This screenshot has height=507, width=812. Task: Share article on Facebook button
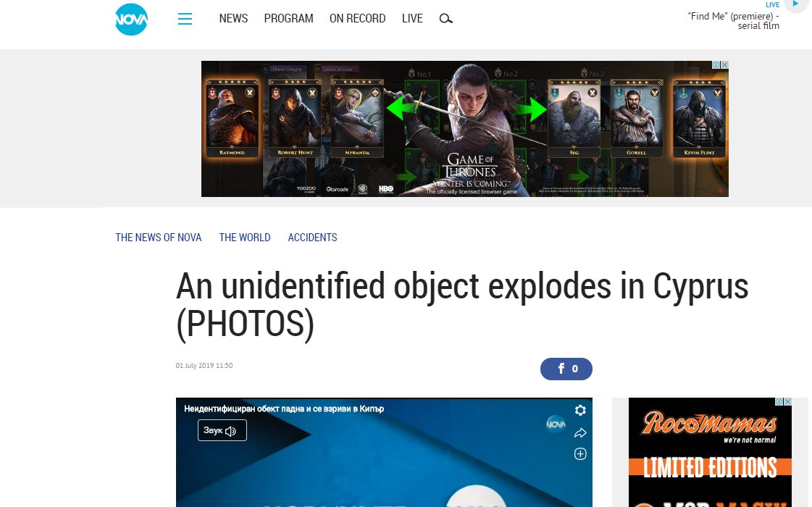[566, 369]
